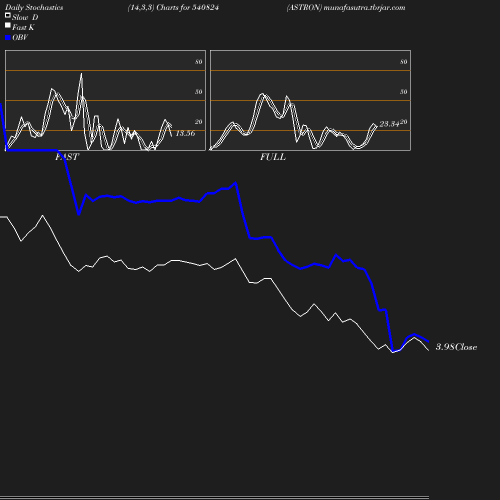Image resolution: width=500 pixels, height=500 pixels.
Task: Select the 'Daily Stochastics' title text
Action: [34, 8]
